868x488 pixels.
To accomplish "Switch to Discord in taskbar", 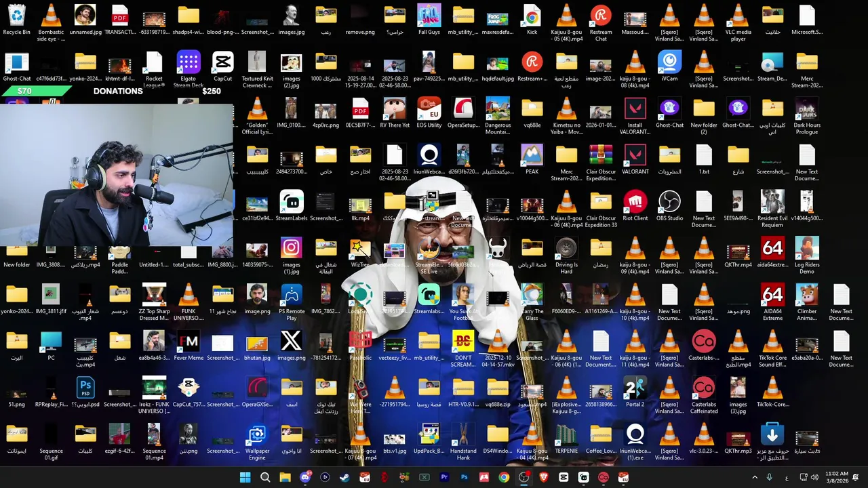I will pos(305,477).
